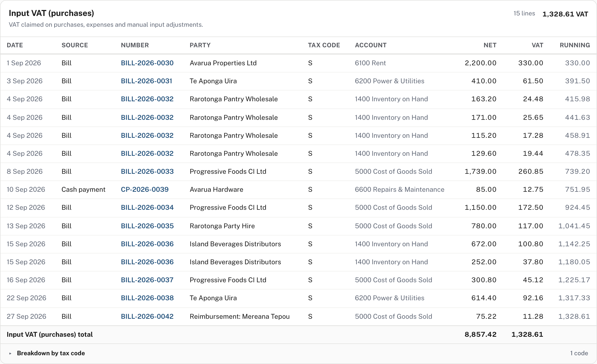The image size is (597, 364).
Task: Select party Avarua Hardware
Action: coord(216,189)
